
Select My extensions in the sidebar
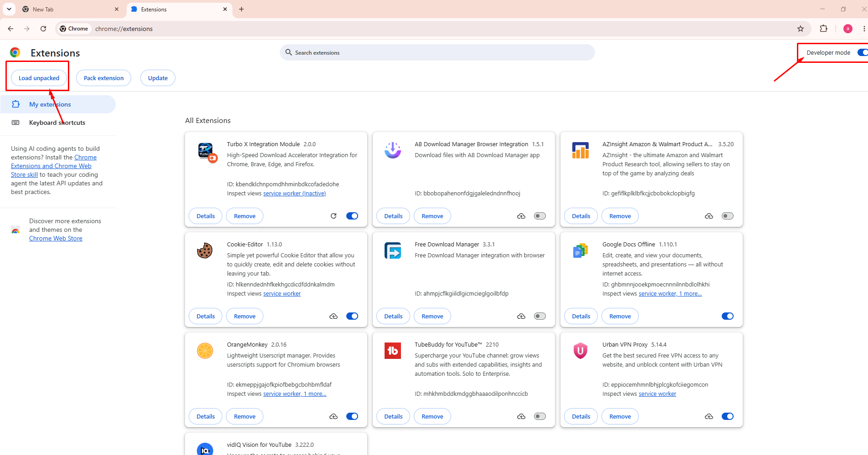(58, 104)
